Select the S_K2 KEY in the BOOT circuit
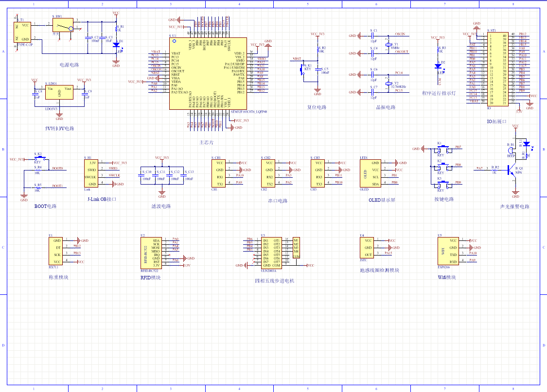 pos(40,158)
